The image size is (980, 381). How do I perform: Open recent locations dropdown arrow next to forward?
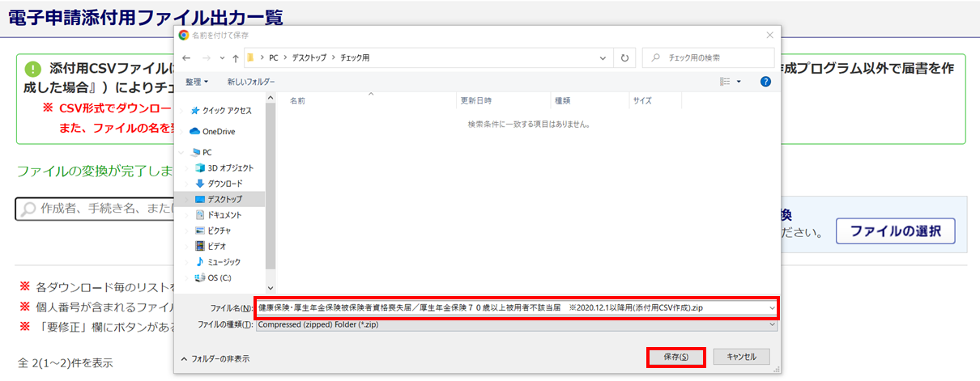pos(221,58)
